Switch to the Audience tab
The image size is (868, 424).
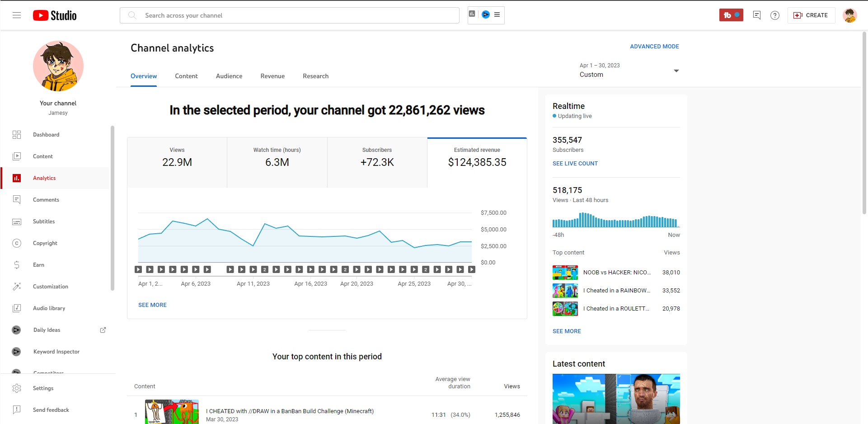(229, 76)
